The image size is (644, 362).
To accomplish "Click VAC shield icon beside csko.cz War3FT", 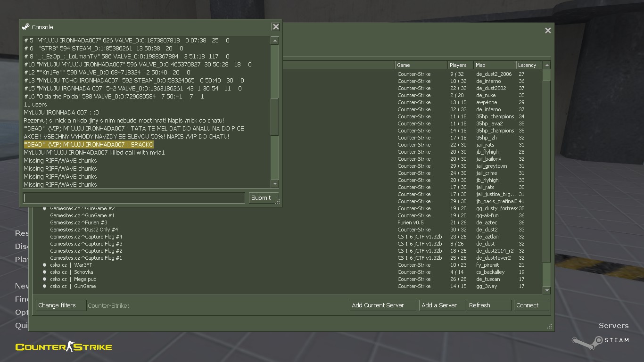I will click(45, 265).
